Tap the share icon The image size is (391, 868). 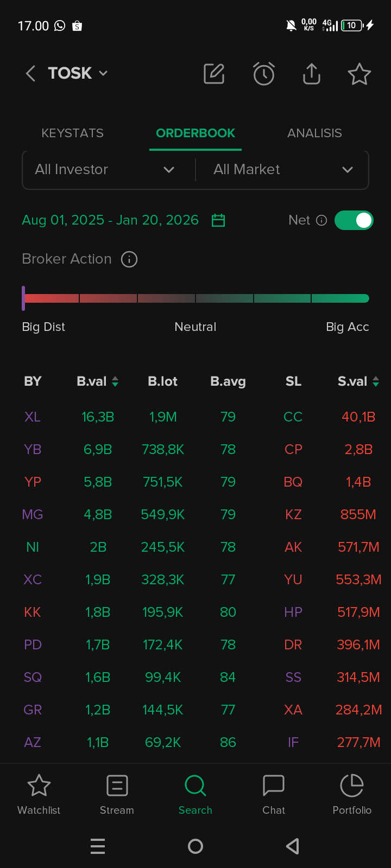[x=312, y=73]
